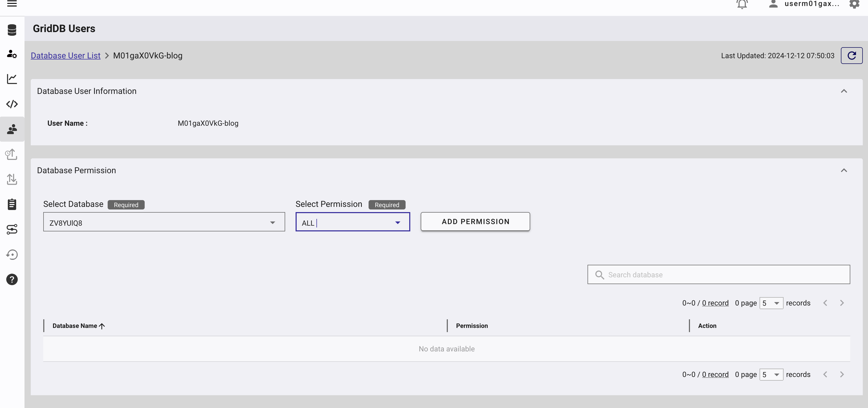Image resolution: width=868 pixels, height=408 pixels.
Task: Click the notification bell icon
Action: [742, 4]
